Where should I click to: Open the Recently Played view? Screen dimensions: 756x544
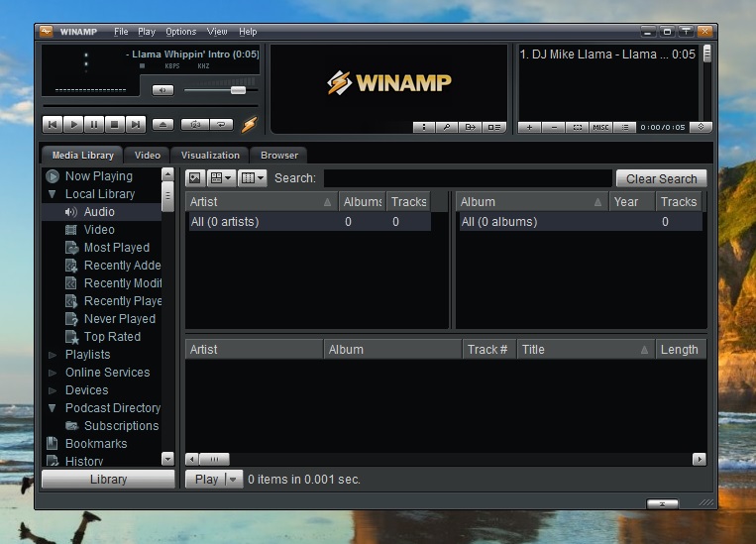(x=123, y=301)
